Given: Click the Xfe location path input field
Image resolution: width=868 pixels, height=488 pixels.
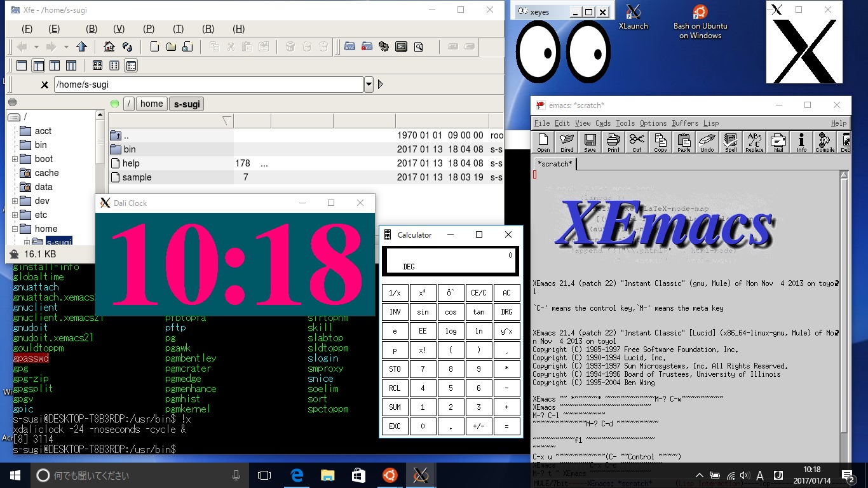Looking at the screenshot, I should (x=209, y=85).
